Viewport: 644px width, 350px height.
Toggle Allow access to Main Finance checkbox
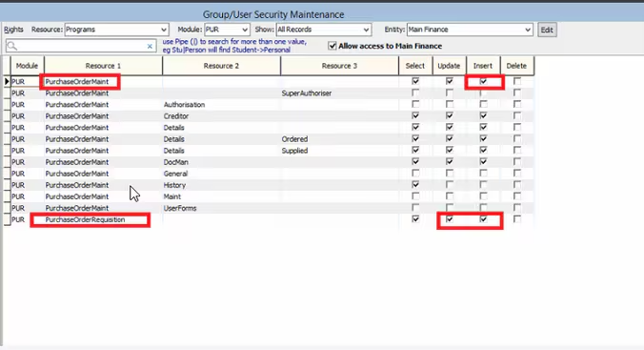[x=332, y=46]
